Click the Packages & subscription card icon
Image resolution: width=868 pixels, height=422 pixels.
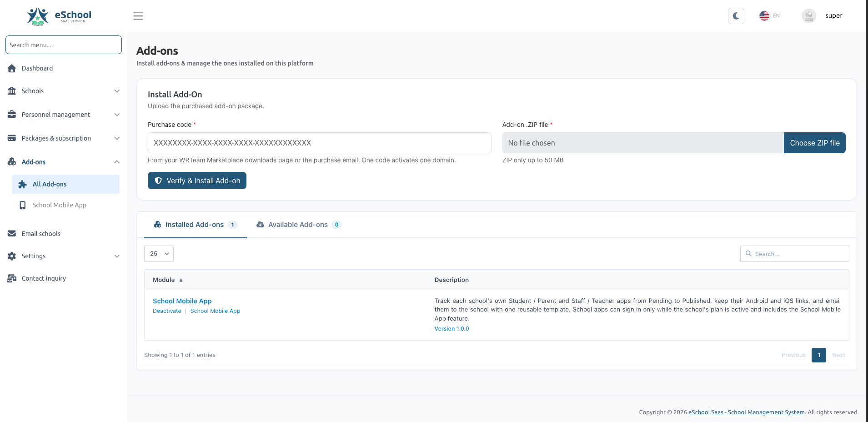(x=12, y=138)
